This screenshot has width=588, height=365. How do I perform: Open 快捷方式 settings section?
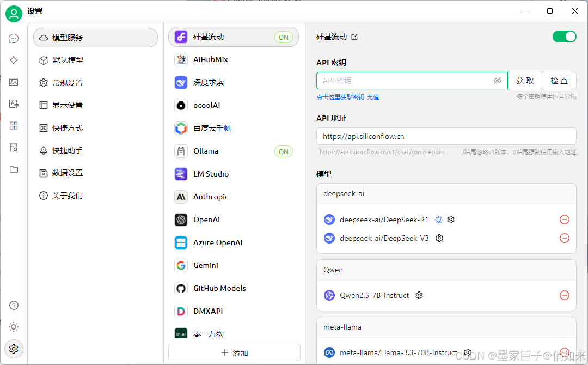pos(96,128)
